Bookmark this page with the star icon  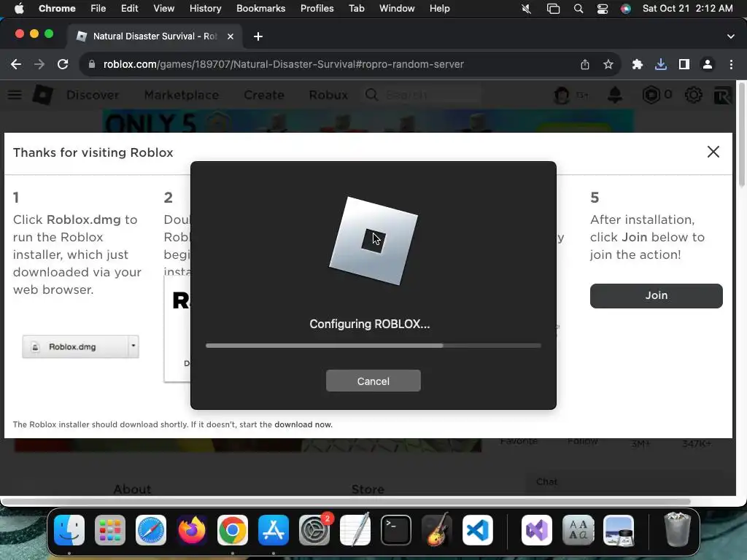tap(608, 64)
